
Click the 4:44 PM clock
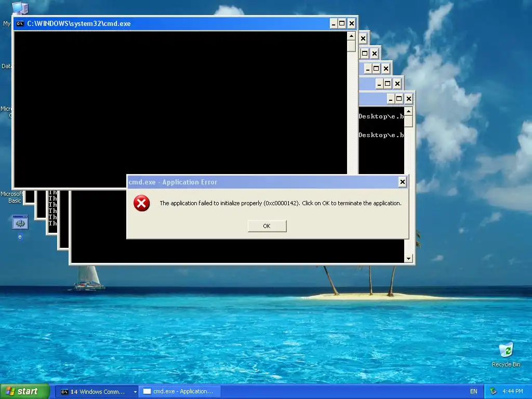tap(513, 392)
